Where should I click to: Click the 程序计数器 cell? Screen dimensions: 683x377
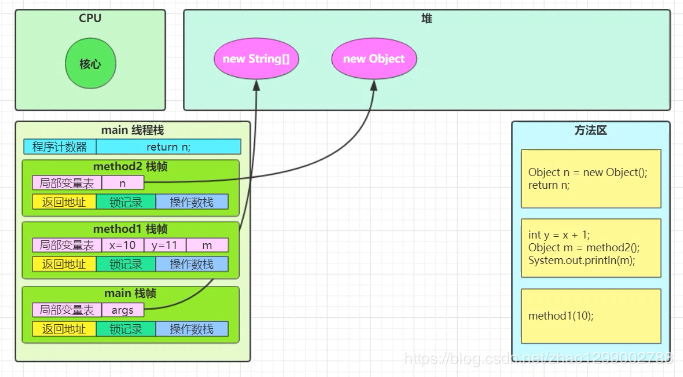60,147
